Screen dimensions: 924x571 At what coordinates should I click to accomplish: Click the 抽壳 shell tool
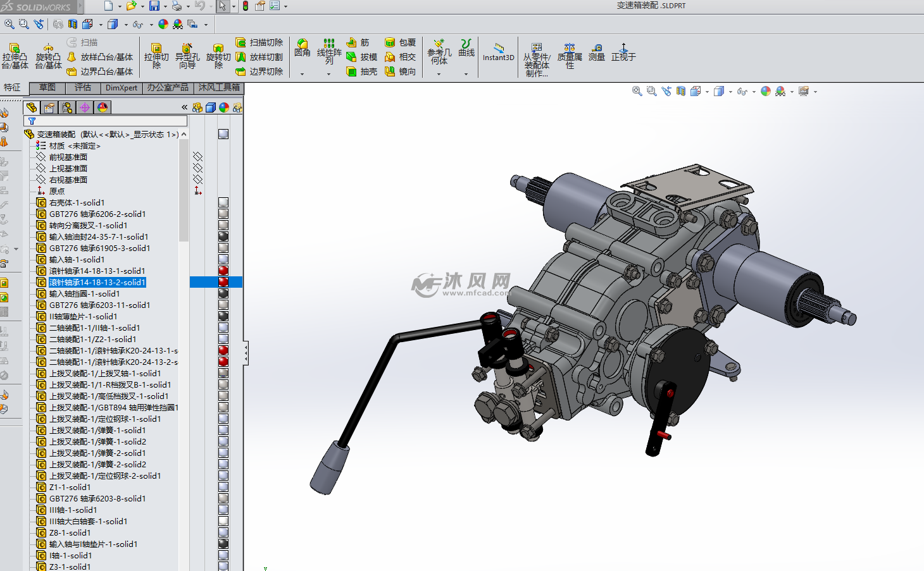click(x=362, y=71)
